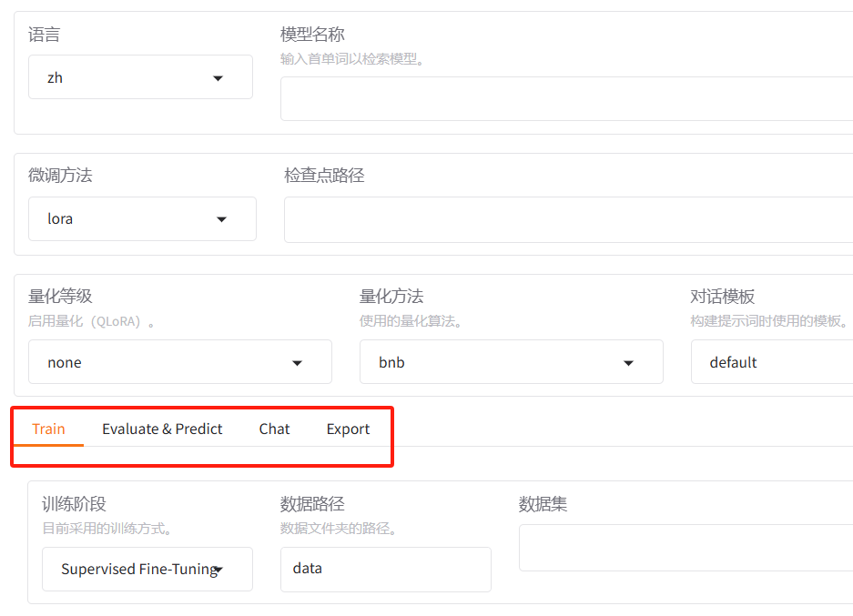This screenshot has width=853, height=616.
Task: Click the 模型名称 label text
Action: point(312,35)
